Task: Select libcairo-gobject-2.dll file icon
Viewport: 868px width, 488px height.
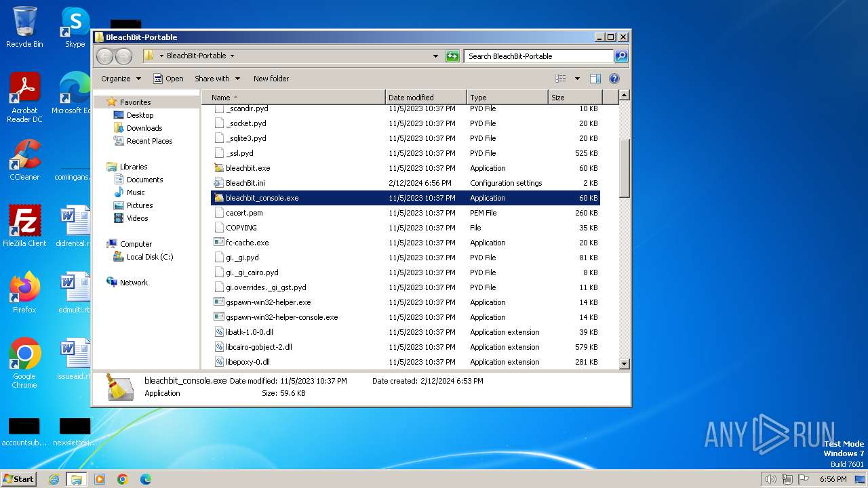Action: (218, 347)
